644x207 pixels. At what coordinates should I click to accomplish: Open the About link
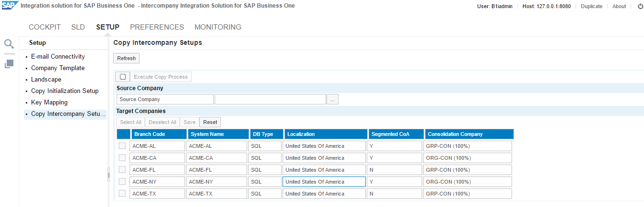(619, 6)
